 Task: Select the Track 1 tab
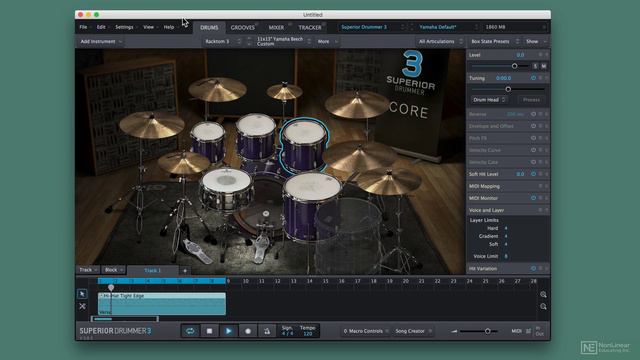click(x=153, y=271)
